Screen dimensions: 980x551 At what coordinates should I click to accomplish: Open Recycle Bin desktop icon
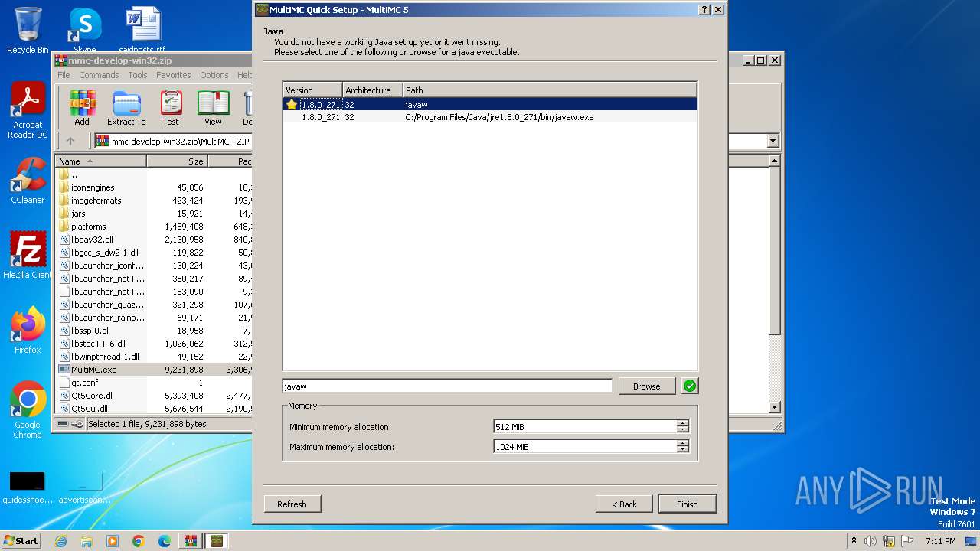click(28, 31)
